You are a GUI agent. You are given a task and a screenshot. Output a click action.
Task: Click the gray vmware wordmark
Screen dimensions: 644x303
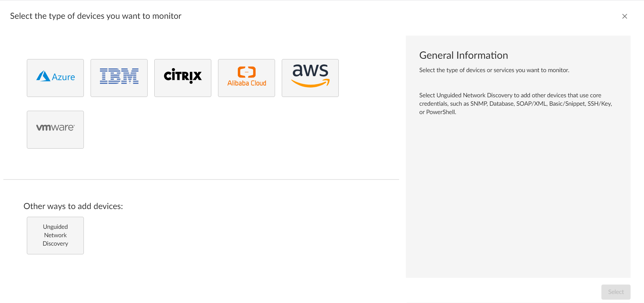click(55, 128)
